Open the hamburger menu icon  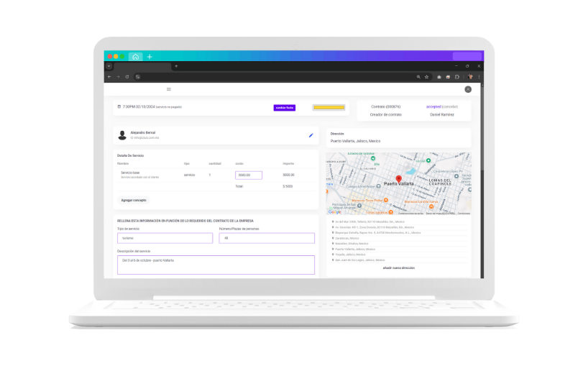coord(169,89)
